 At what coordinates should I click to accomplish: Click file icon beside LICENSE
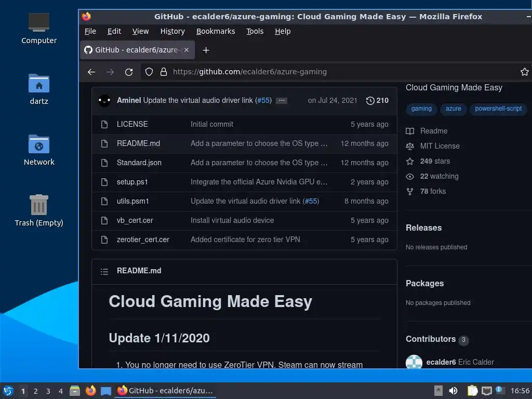point(104,125)
